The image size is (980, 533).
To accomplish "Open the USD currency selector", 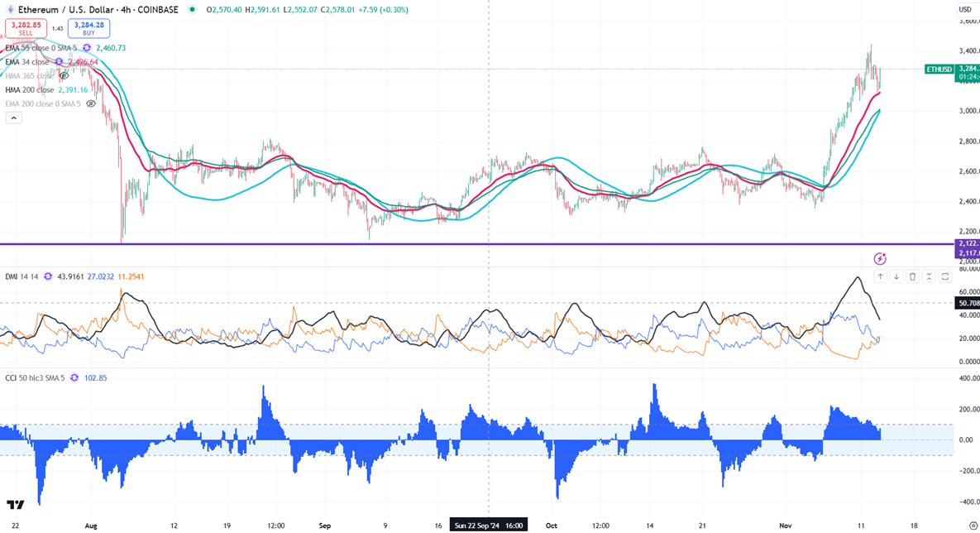I will click(x=965, y=10).
